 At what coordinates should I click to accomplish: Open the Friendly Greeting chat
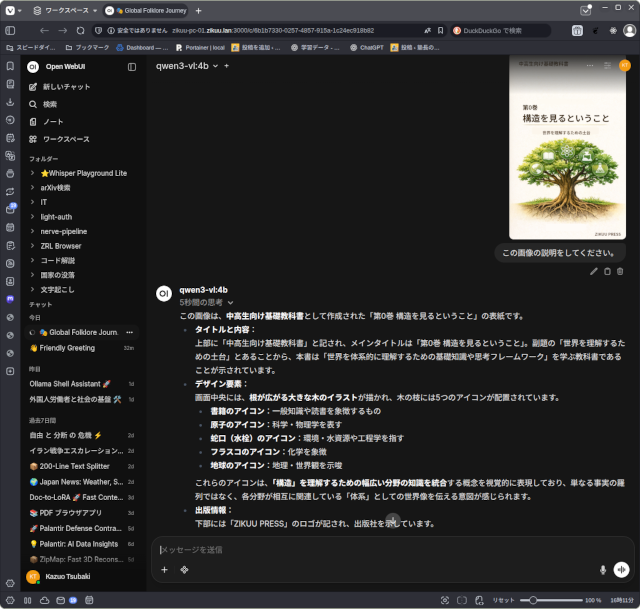click(x=67, y=348)
